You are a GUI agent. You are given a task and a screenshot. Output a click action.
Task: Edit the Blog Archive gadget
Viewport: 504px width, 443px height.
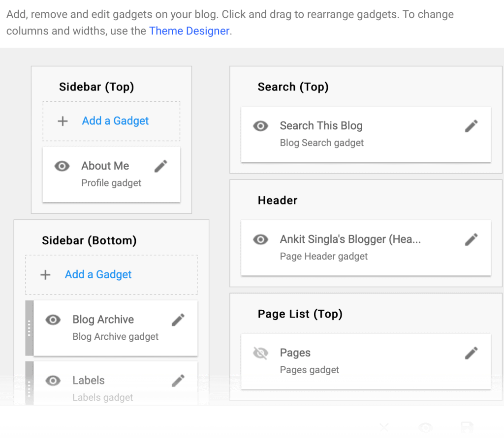pyautogui.click(x=178, y=320)
